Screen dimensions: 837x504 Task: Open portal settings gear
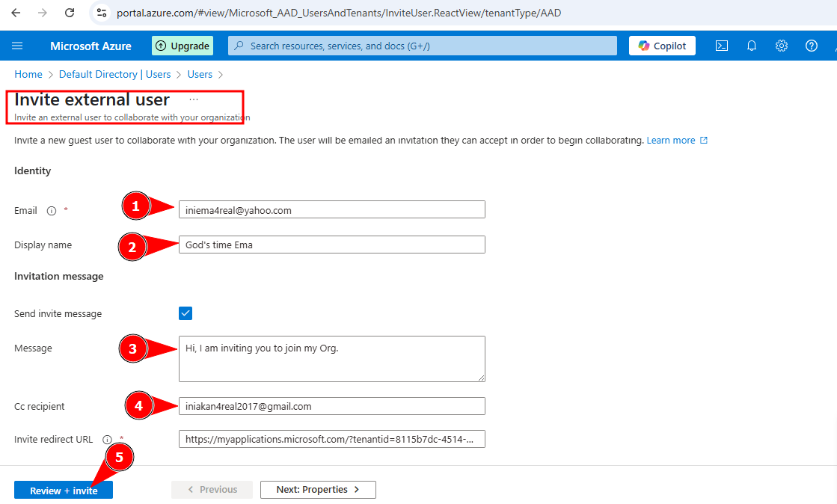click(782, 46)
